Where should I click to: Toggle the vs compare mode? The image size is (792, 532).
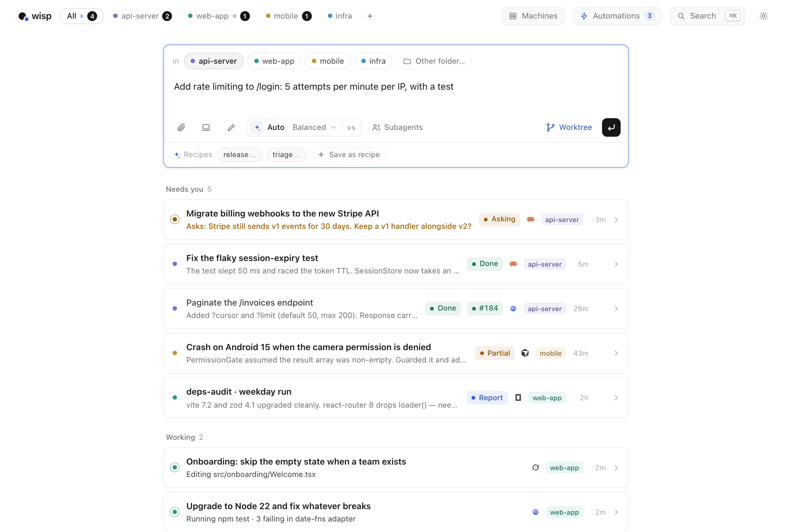click(351, 127)
